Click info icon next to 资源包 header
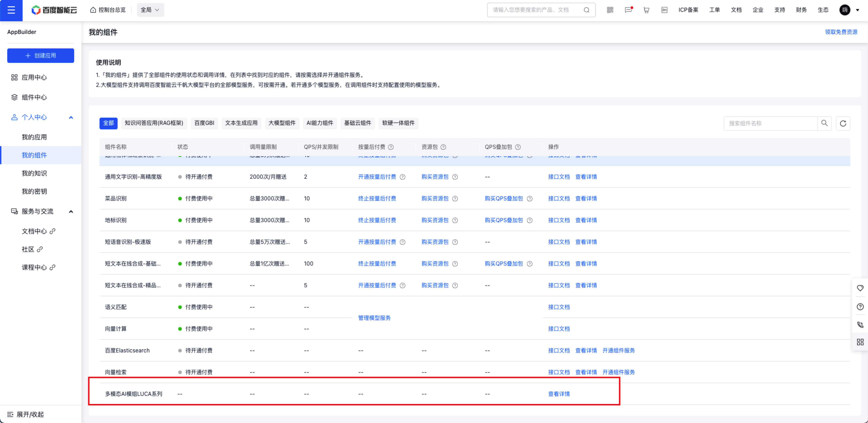 (x=443, y=147)
